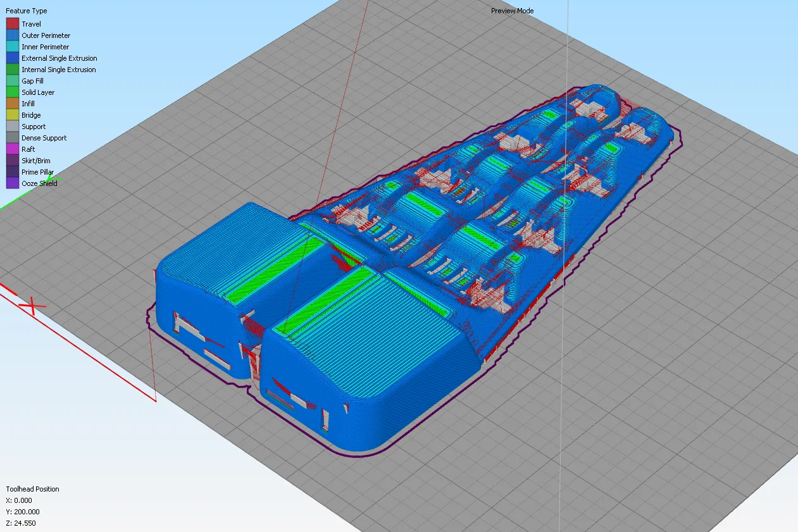Click the 'Y: 200.000' toolhead readout

[23, 512]
